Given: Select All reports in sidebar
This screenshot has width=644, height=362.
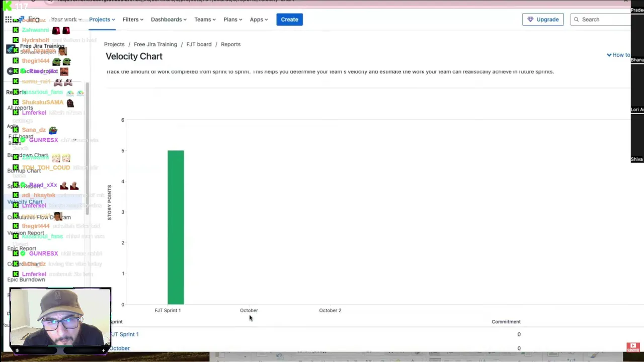Looking at the screenshot, I should click(20, 108).
